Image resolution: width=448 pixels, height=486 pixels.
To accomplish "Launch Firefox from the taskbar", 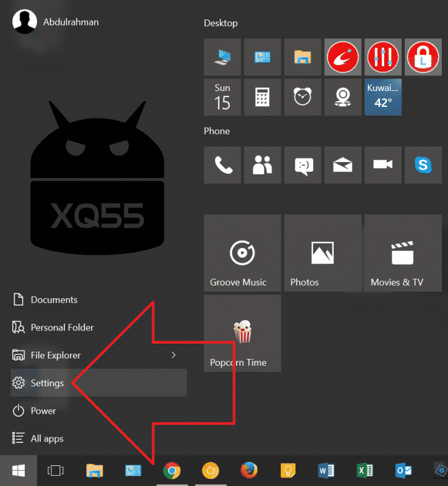I will click(248, 470).
